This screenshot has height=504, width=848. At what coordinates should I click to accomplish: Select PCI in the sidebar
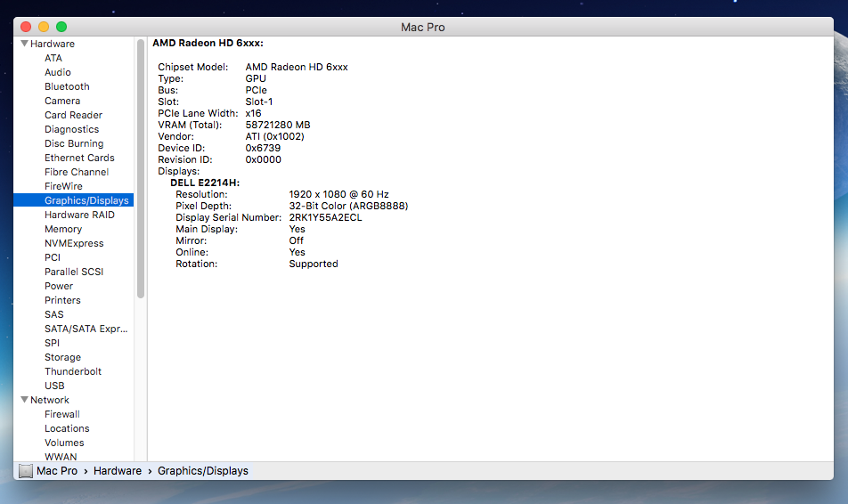(53, 257)
